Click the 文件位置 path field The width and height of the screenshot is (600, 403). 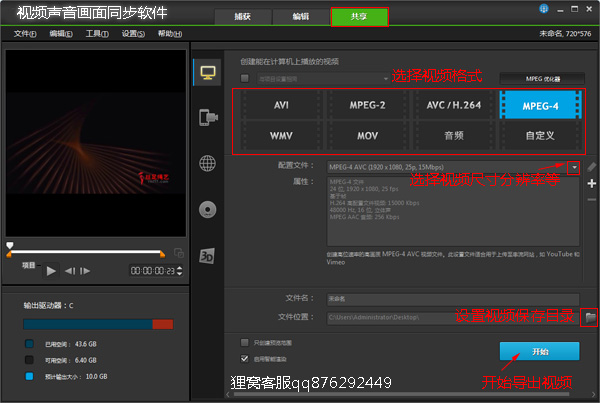[453, 317]
